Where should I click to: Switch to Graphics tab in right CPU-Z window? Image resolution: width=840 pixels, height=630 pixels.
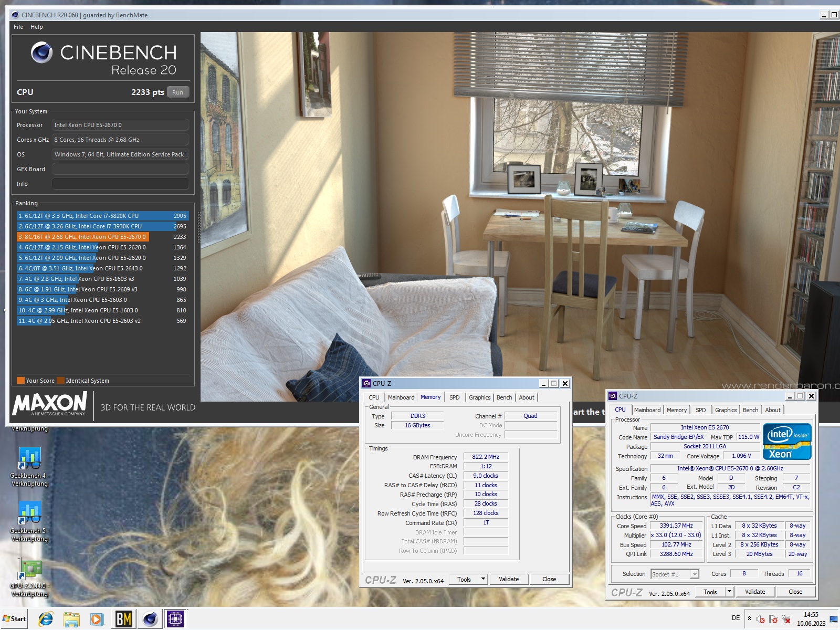(726, 410)
